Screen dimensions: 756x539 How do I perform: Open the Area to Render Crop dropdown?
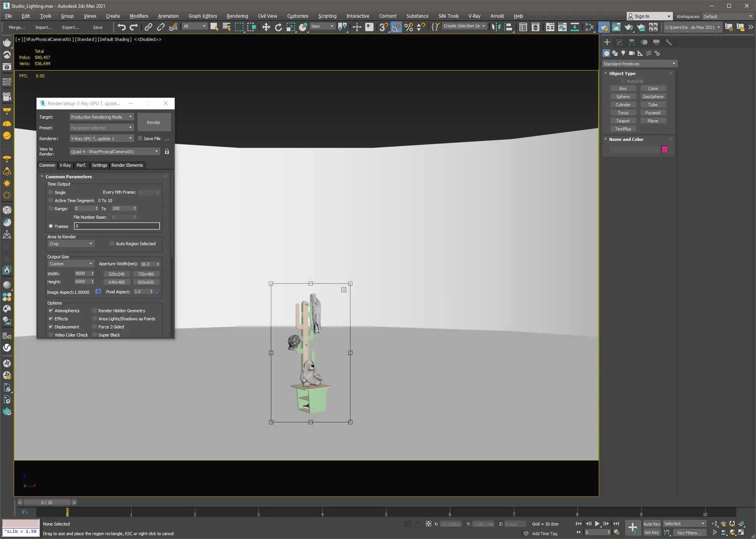tap(71, 244)
